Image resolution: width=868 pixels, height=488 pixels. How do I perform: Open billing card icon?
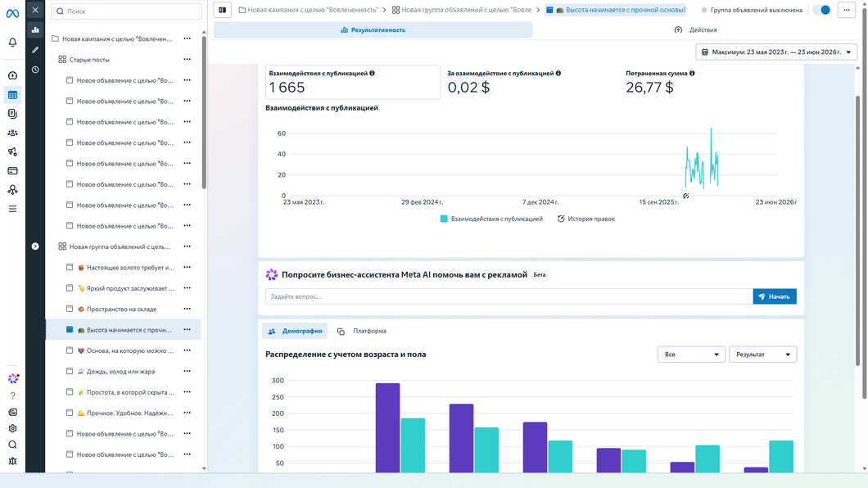(x=12, y=171)
